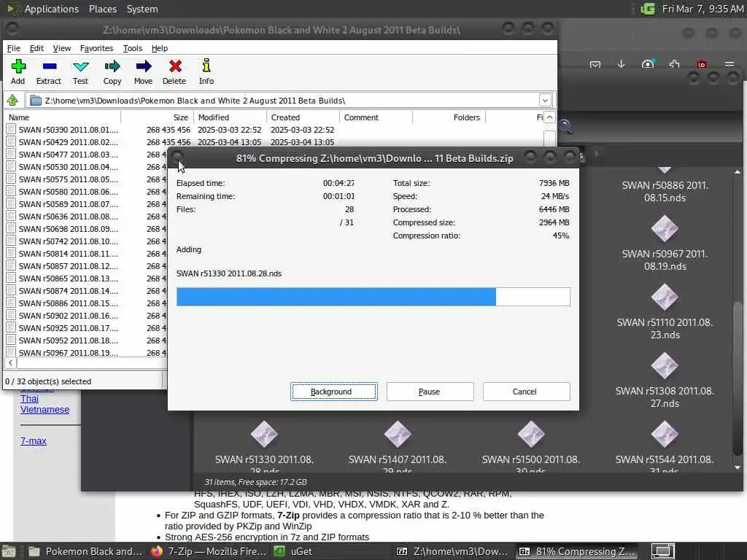The height and width of the screenshot is (560, 747).
Task: Click the folder icon in the address bar
Action: pos(35,101)
